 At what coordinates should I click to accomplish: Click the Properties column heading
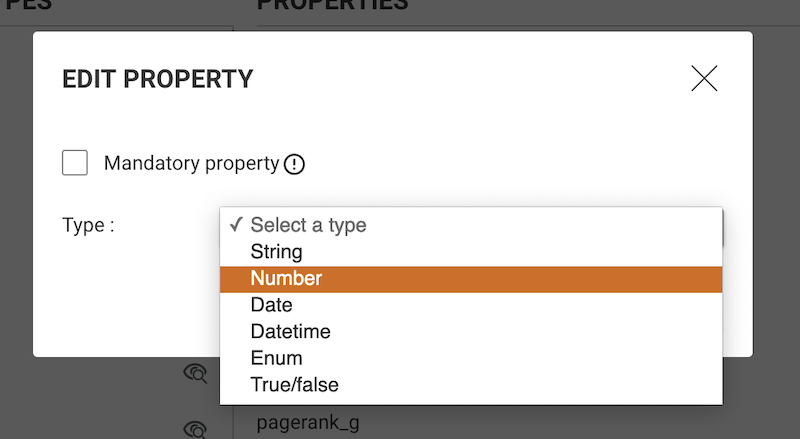tap(333, 5)
